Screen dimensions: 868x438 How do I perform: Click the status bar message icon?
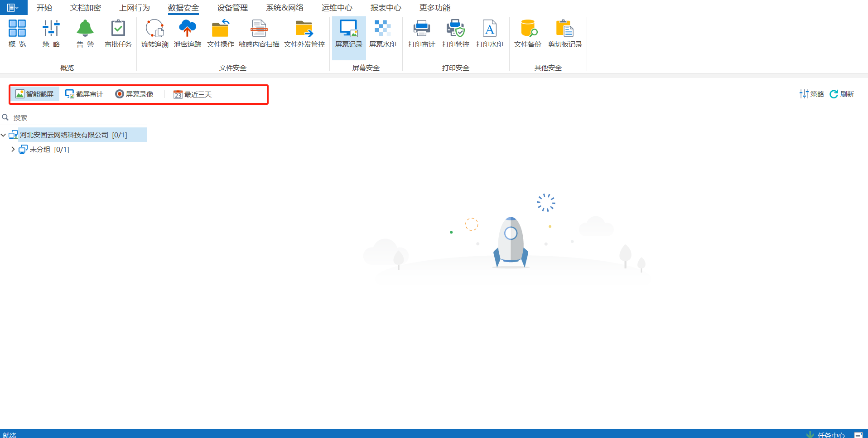point(858,434)
